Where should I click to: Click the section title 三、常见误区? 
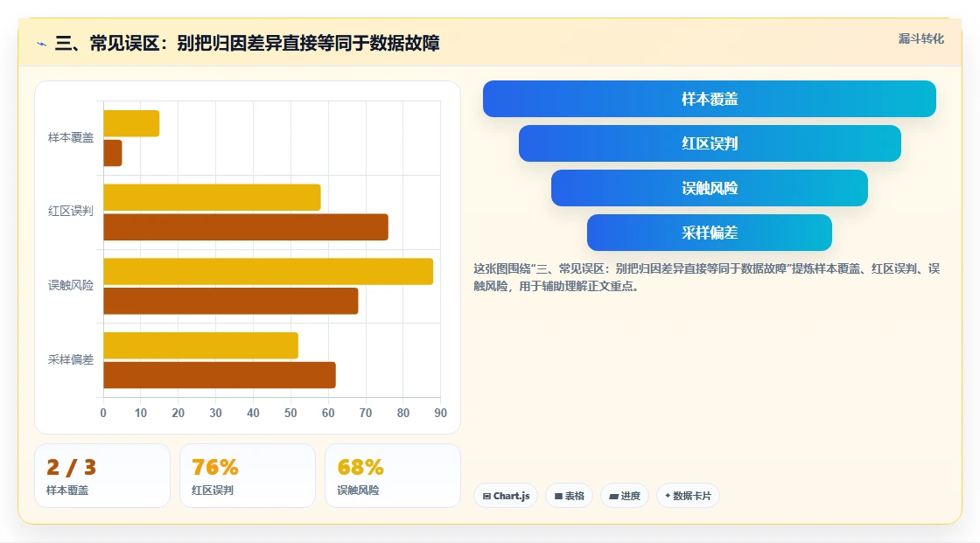point(247,43)
